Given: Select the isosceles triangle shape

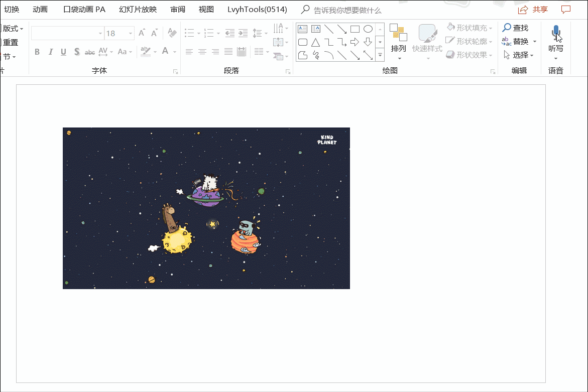Looking at the screenshot, I should 316,42.
